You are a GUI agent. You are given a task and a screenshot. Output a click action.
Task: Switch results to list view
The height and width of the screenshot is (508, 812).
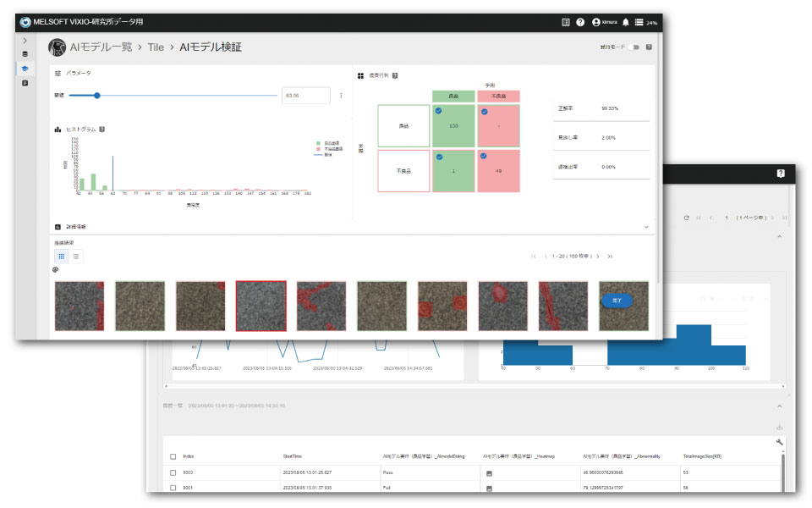click(x=76, y=256)
